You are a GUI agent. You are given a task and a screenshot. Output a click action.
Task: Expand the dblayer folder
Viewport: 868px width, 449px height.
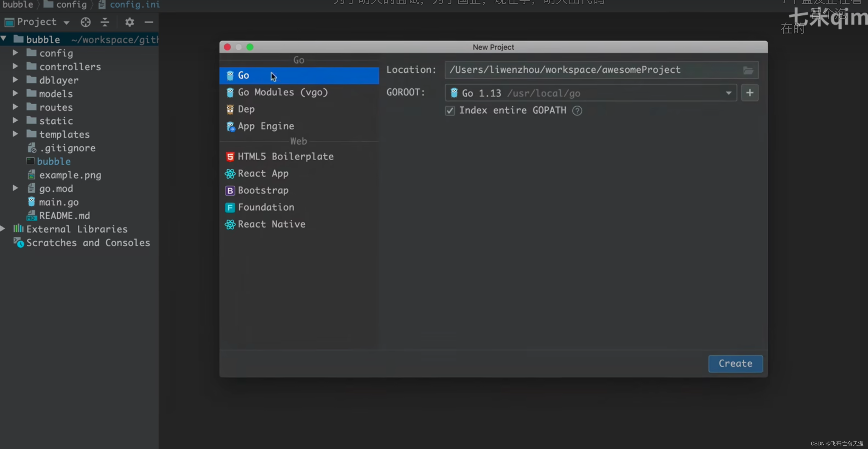(x=15, y=80)
